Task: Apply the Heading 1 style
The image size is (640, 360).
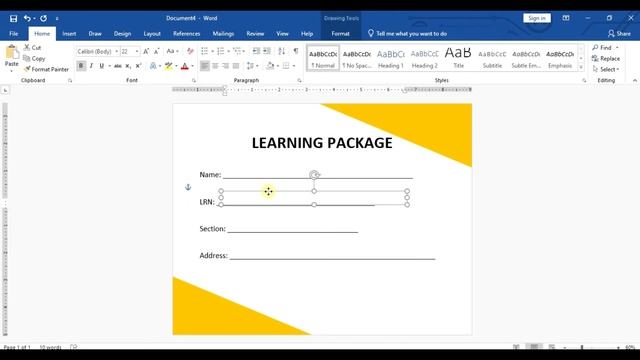Action: (x=391, y=58)
